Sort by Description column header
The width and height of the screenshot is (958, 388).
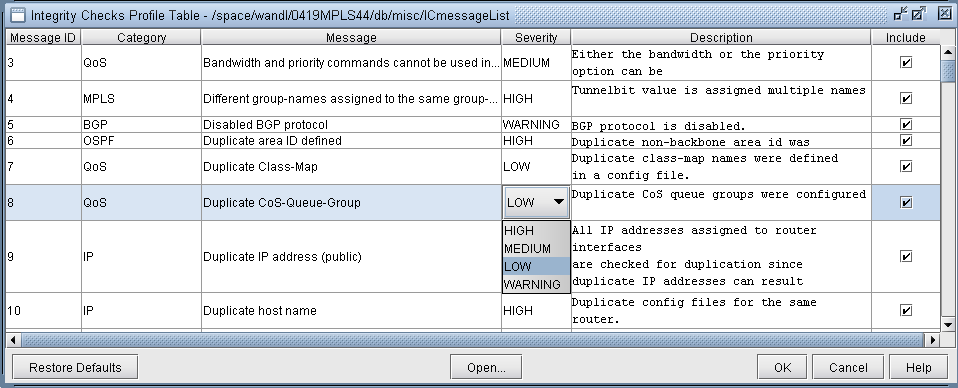click(x=721, y=37)
